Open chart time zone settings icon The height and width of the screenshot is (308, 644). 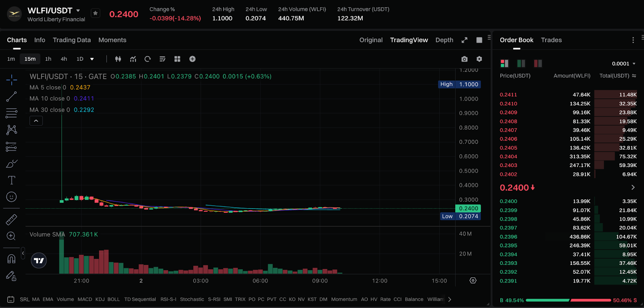pyautogui.click(x=473, y=281)
